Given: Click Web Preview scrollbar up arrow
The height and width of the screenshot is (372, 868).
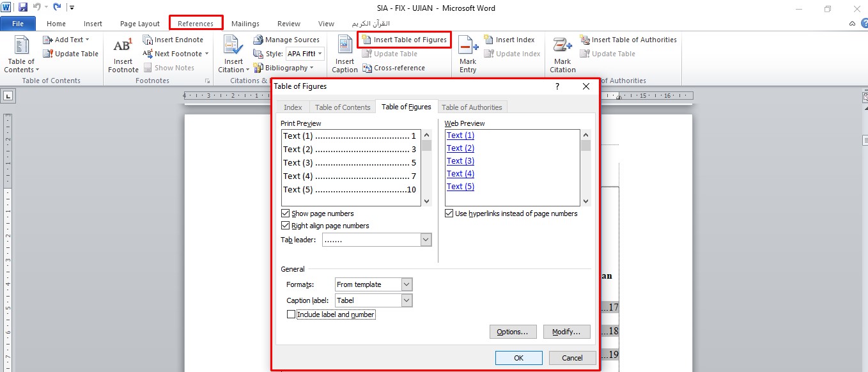Looking at the screenshot, I should click(585, 135).
